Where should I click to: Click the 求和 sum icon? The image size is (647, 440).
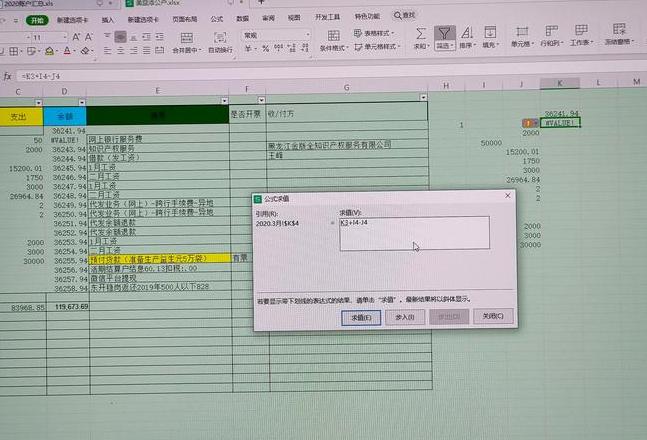point(421,34)
